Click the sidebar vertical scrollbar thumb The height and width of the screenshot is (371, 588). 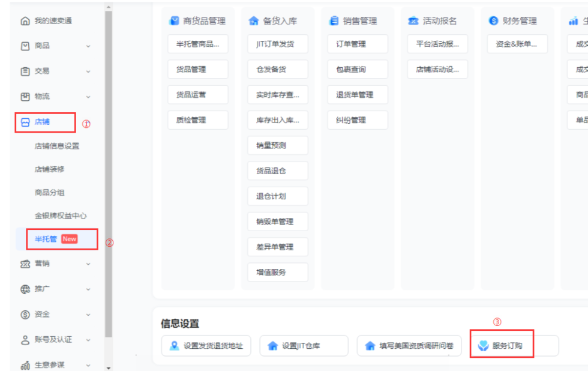(x=109, y=175)
